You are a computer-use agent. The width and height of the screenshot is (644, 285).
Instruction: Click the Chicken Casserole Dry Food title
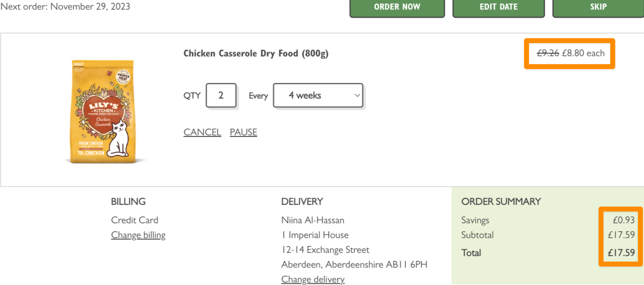pyautogui.click(x=256, y=53)
